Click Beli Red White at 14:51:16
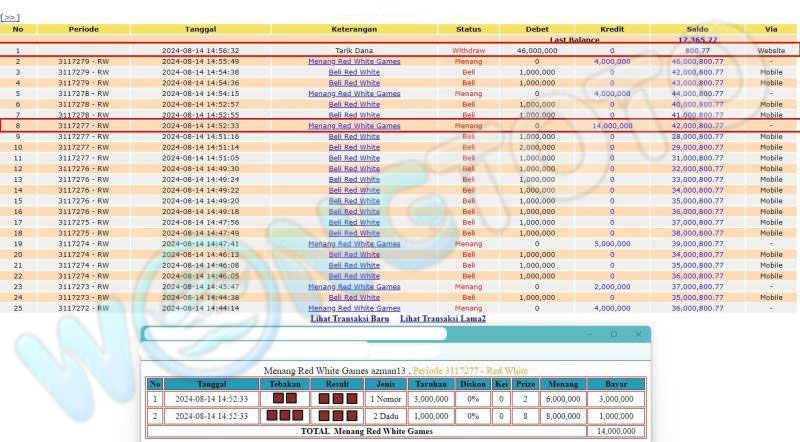This screenshot has width=800, height=442. 354,136
